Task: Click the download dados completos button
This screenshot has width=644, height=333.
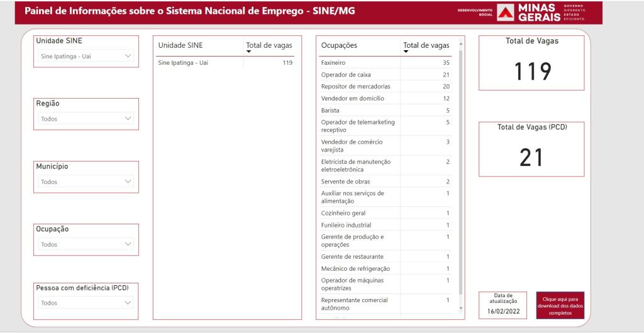Action: (558, 304)
